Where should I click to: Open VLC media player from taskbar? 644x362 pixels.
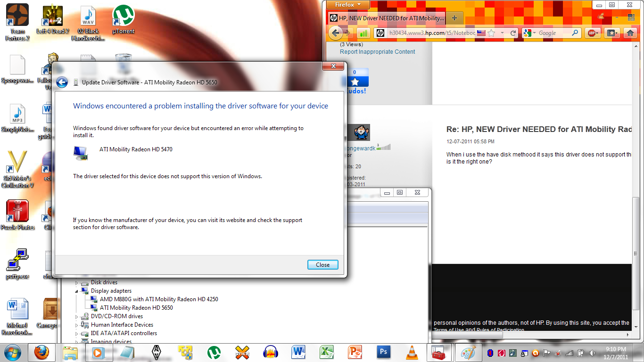412,353
